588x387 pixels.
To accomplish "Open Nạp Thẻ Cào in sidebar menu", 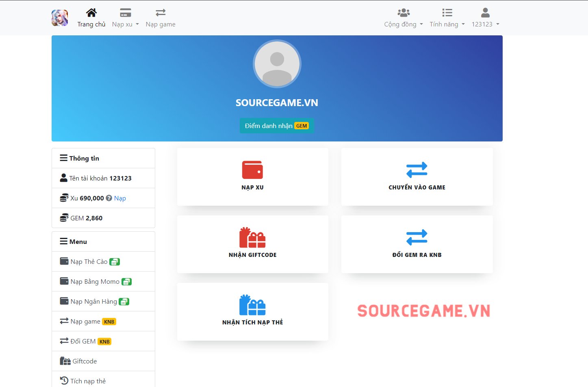I will pos(89,261).
